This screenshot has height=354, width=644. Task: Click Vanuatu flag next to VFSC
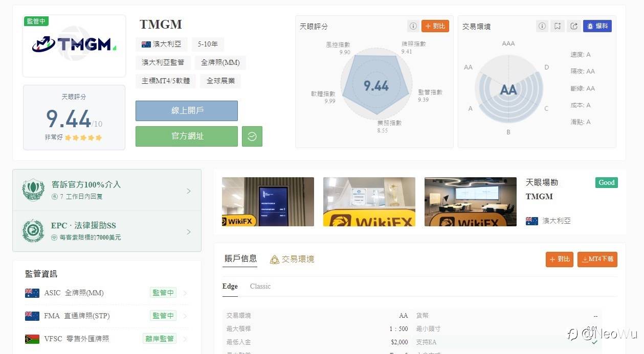point(32,339)
